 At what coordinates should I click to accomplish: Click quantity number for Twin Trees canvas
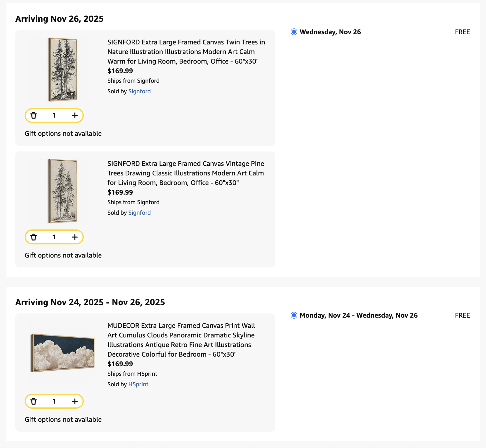click(x=54, y=115)
